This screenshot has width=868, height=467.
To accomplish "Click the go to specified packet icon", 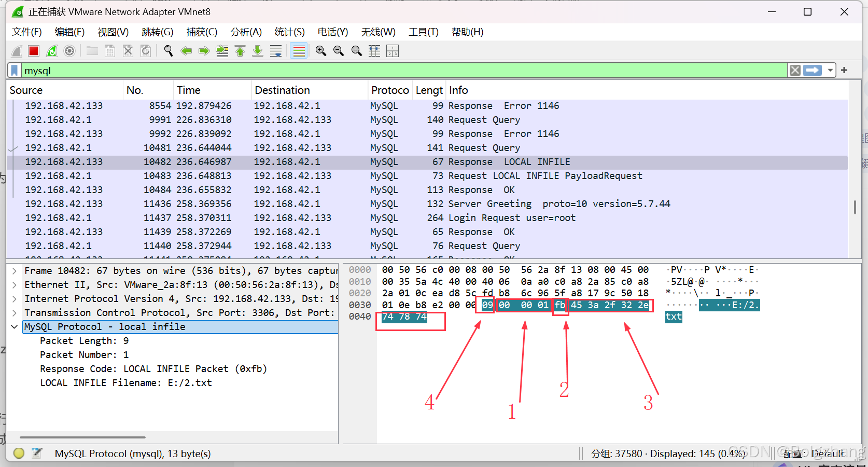I will (222, 51).
